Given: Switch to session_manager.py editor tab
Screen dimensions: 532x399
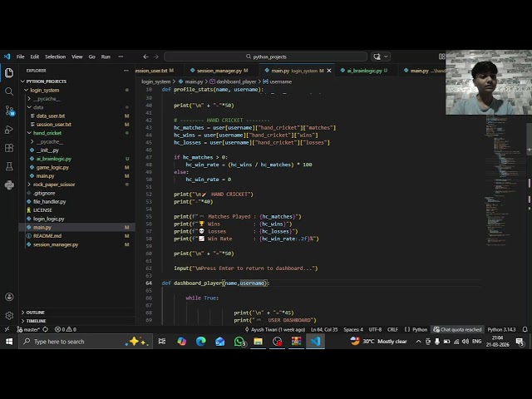Looking at the screenshot, I should tap(219, 71).
